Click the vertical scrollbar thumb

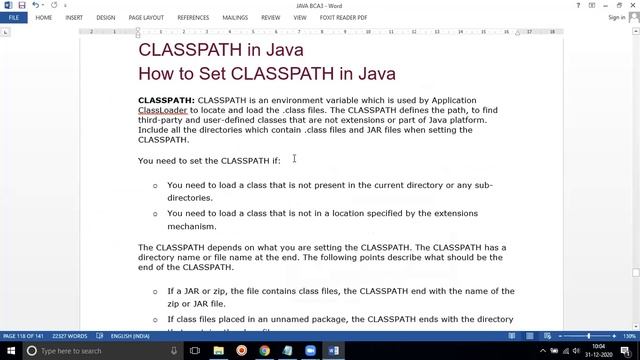coord(636,272)
